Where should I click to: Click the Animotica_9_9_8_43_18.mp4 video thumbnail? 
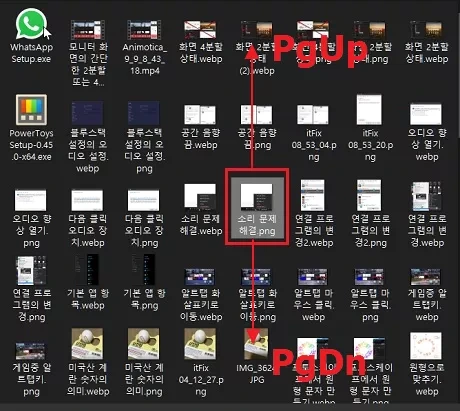[x=144, y=30]
